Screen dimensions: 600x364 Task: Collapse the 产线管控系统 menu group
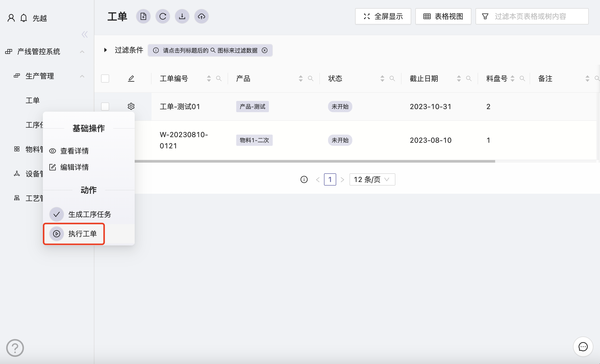(82, 52)
